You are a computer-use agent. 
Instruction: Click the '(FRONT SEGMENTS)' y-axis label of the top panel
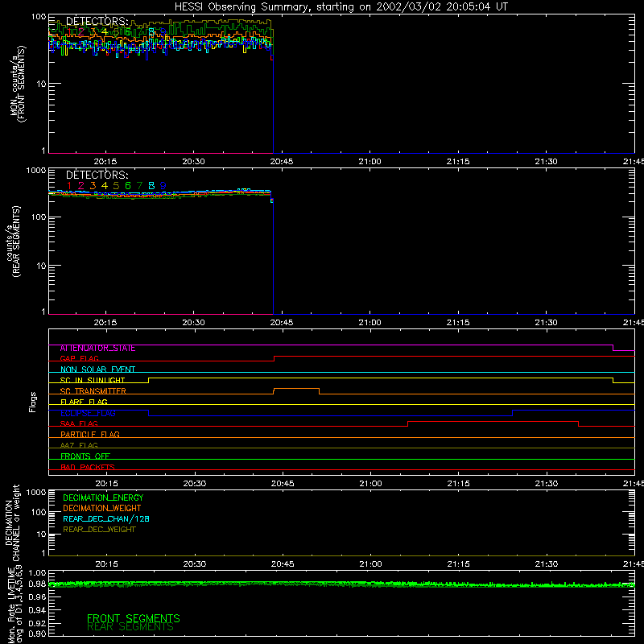click(x=22, y=84)
